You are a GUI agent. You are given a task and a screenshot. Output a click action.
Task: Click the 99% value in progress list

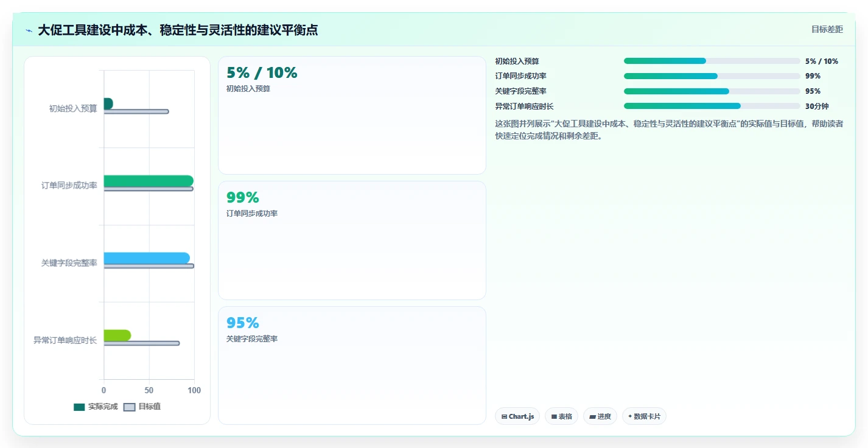813,76
